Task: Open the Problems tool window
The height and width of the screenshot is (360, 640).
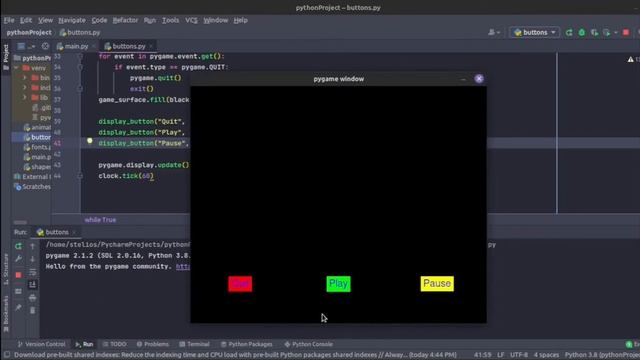Action: 153,344
